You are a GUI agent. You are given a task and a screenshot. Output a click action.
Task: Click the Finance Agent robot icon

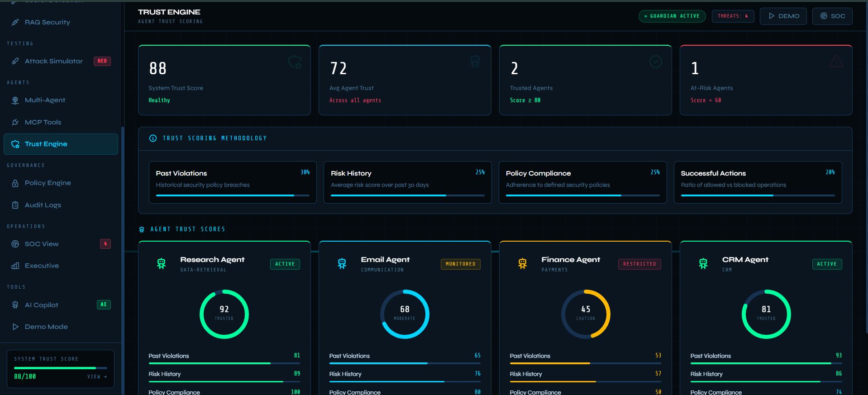523,263
